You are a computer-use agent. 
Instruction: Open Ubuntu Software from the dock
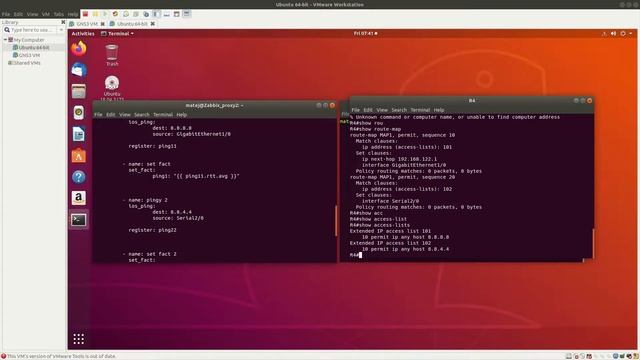pos(79,156)
